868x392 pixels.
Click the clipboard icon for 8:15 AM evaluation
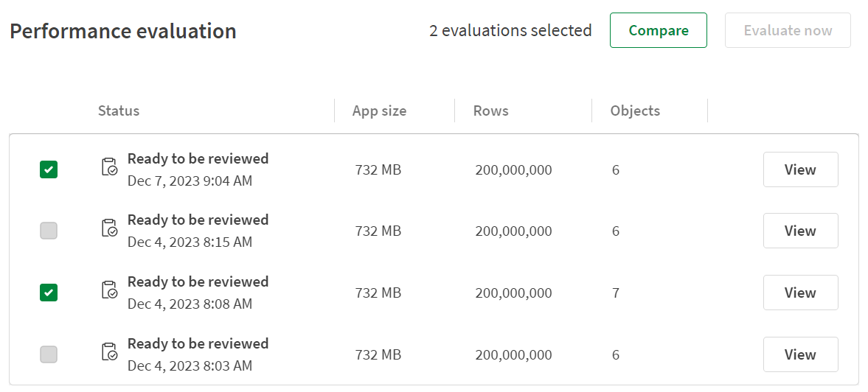108,228
